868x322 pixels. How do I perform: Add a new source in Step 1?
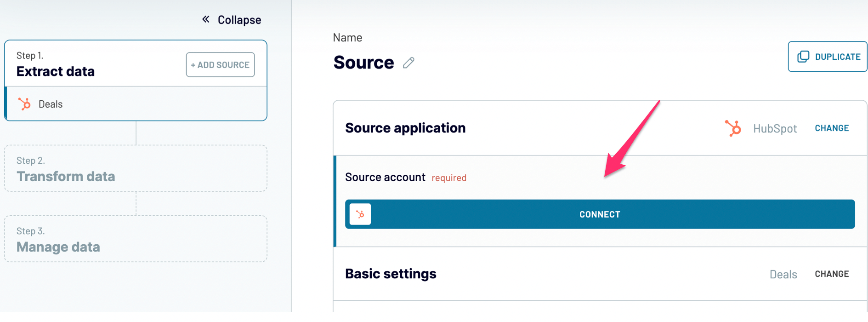tap(220, 65)
